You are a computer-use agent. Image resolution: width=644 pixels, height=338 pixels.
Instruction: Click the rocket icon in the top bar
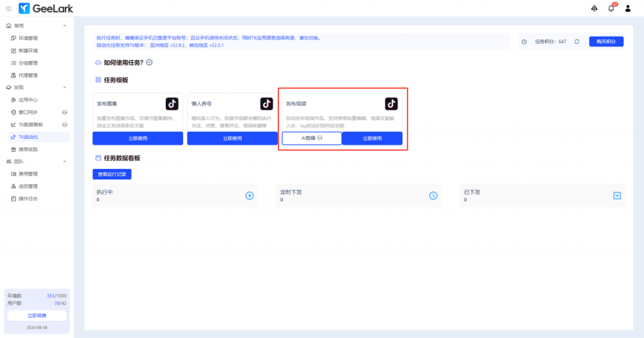pyautogui.click(x=594, y=8)
